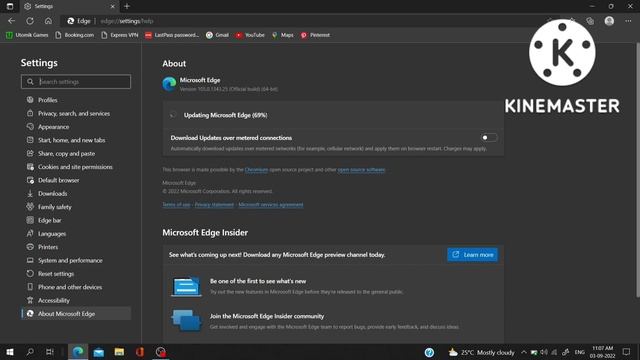The height and width of the screenshot is (360, 640).
Task: Click the Printers icon in sidebar
Action: [x=30, y=247]
